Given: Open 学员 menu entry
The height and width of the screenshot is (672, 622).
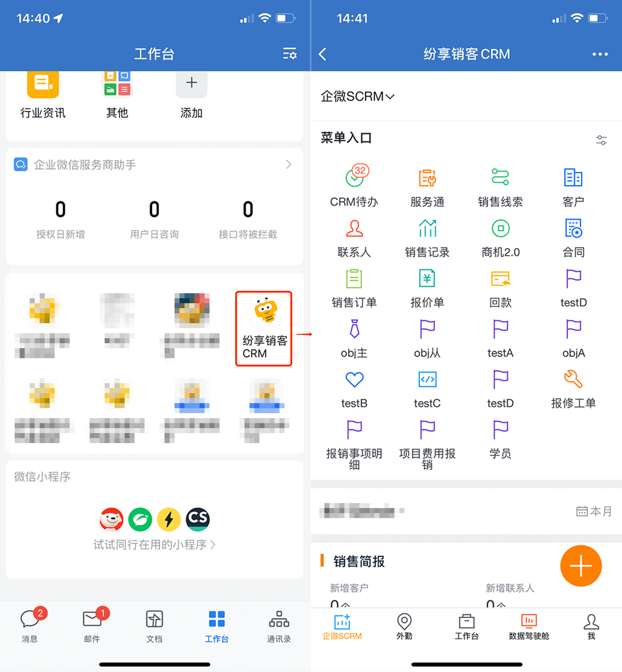Looking at the screenshot, I should click(500, 440).
